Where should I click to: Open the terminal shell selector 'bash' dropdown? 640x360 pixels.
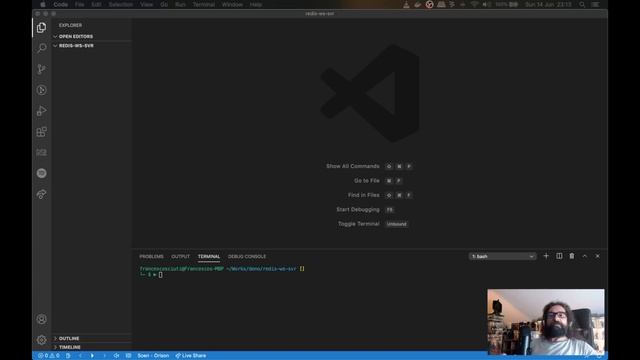tap(502, 256)
